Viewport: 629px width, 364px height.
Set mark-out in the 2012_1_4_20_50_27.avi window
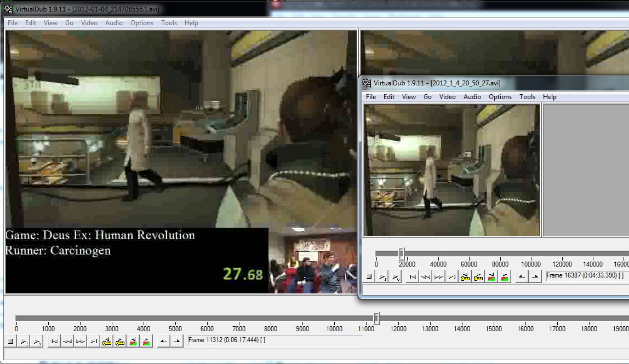click(x=535, y=276)
